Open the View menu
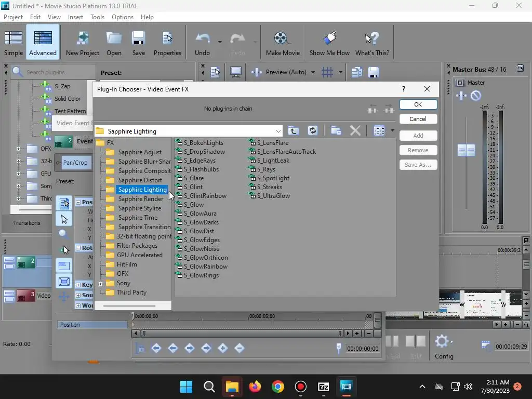The width and height of the screenshot is (532, 399). coord(54,17)
